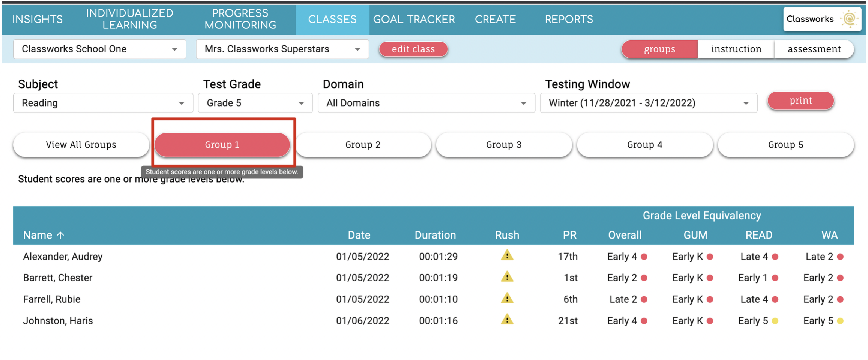Open the Goal Tracker tab

(x=414, y=19)
